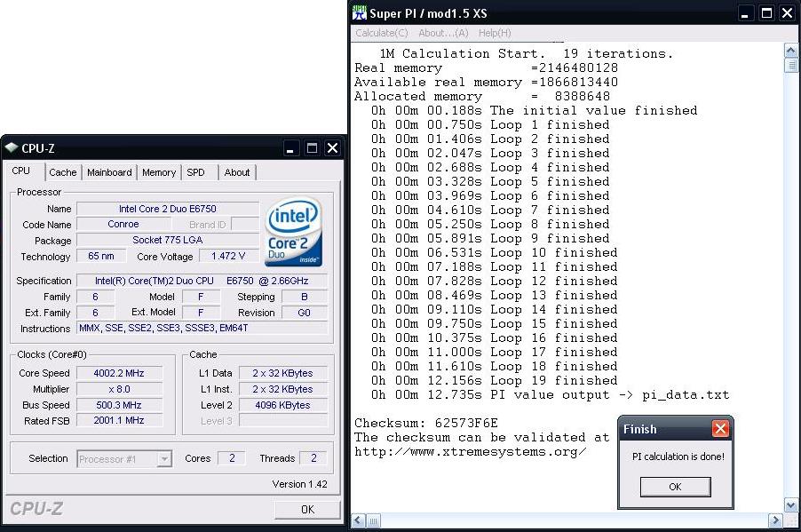Click the Technology value 65 nm
The width and height of the screenshot is (801, 532).
[x=100, y=256]
